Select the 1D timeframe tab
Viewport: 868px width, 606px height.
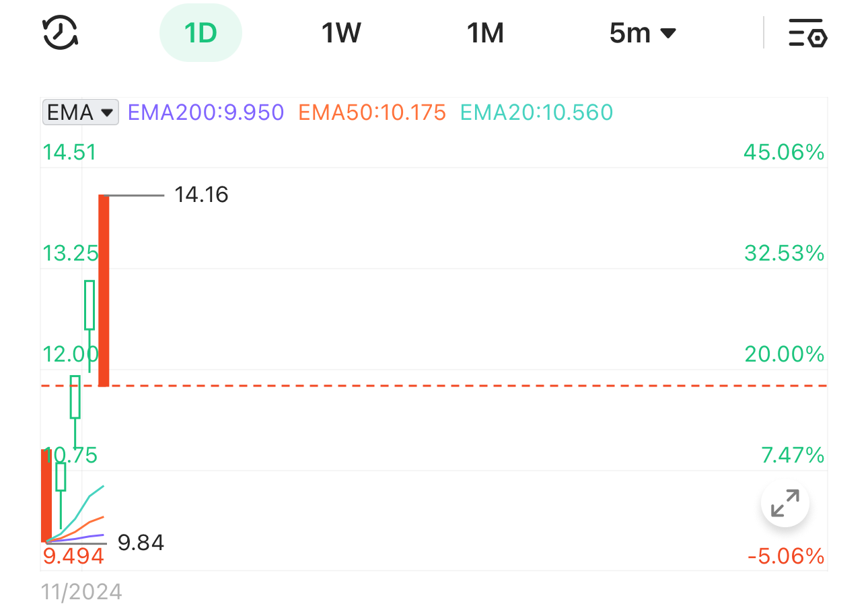(x=201, y=32)
